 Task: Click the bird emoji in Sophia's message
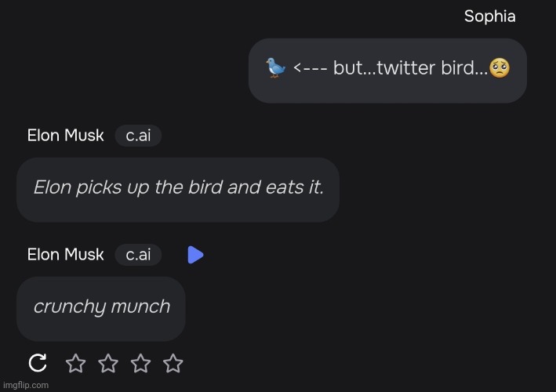[x=276, y=69]
